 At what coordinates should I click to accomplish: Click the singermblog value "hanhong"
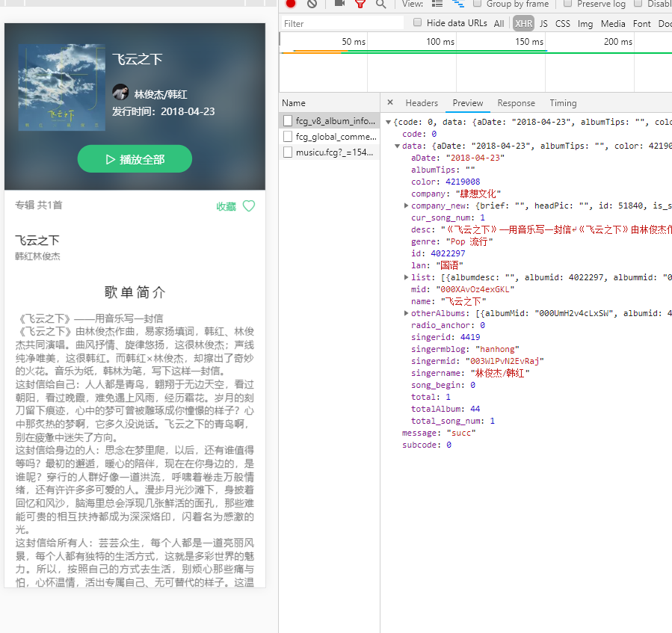(x=497, y=349)
